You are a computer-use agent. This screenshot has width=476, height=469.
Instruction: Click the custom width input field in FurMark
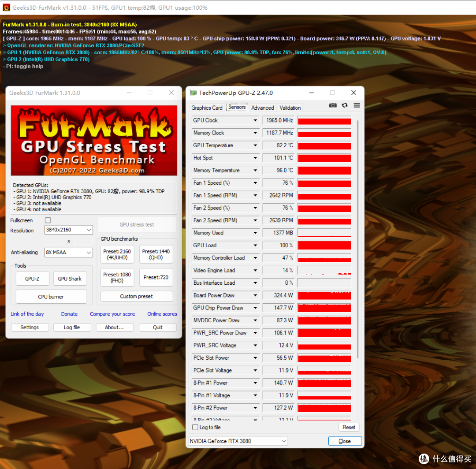(x=54, y=241)
